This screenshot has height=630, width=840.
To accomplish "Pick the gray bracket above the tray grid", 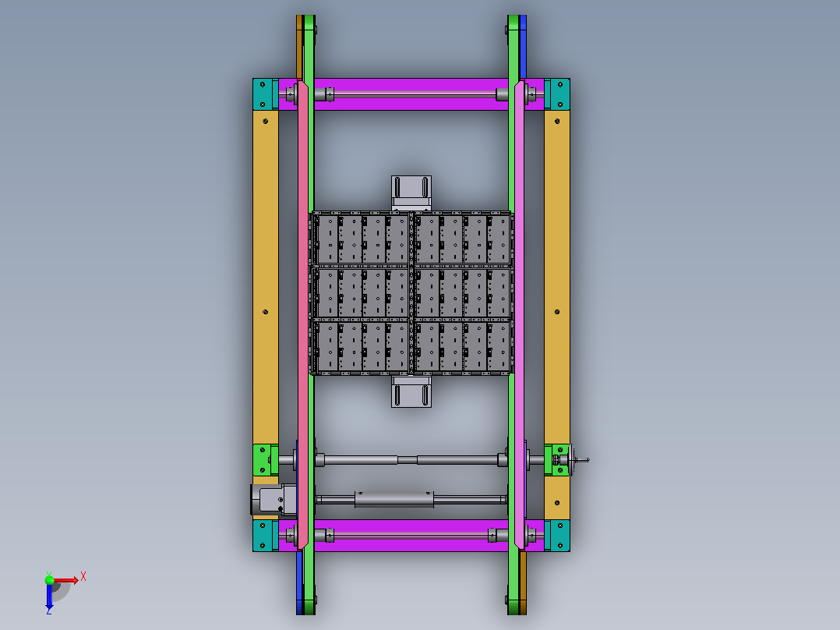I will click(411, 193).
